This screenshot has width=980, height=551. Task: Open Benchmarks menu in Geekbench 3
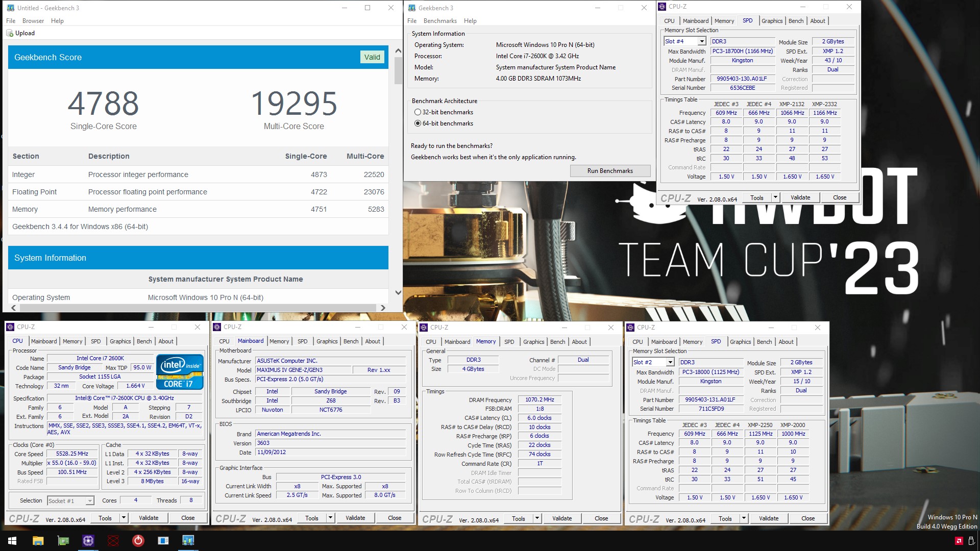(x=440, y=21)
